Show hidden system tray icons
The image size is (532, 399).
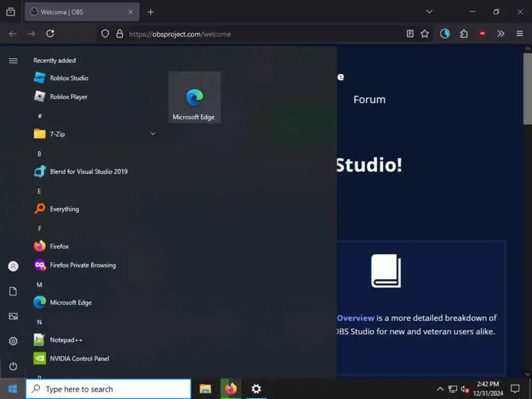(440, 389)
